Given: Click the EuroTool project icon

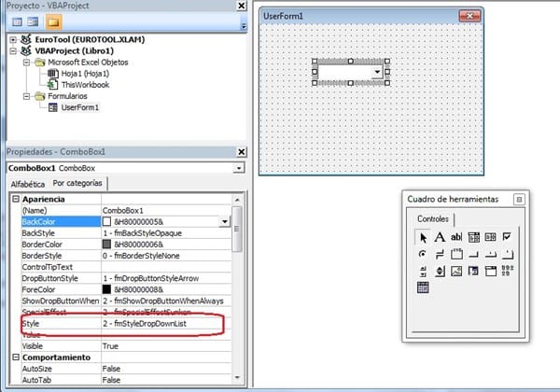Looking at the screenshot, I should tap(26, 39).
